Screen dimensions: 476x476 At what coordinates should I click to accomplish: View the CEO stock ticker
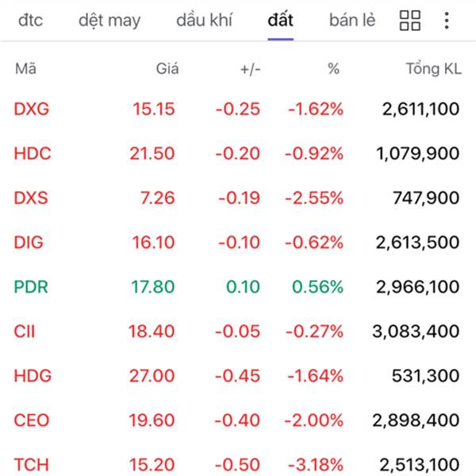[31, 420]
